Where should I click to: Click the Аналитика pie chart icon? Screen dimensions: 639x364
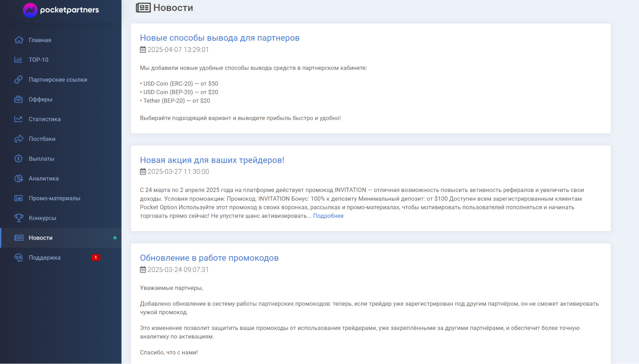click(19, 178)
